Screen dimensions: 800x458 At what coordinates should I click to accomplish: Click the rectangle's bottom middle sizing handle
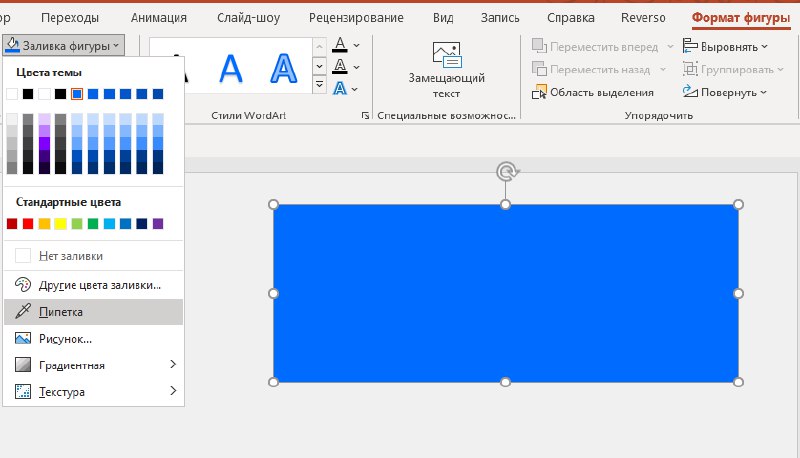coord(506,382)
